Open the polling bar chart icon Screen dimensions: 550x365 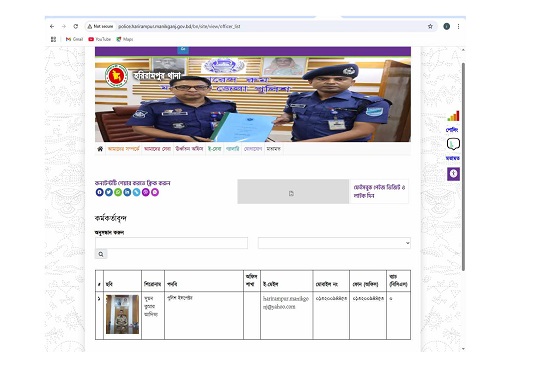coord(453,116)
